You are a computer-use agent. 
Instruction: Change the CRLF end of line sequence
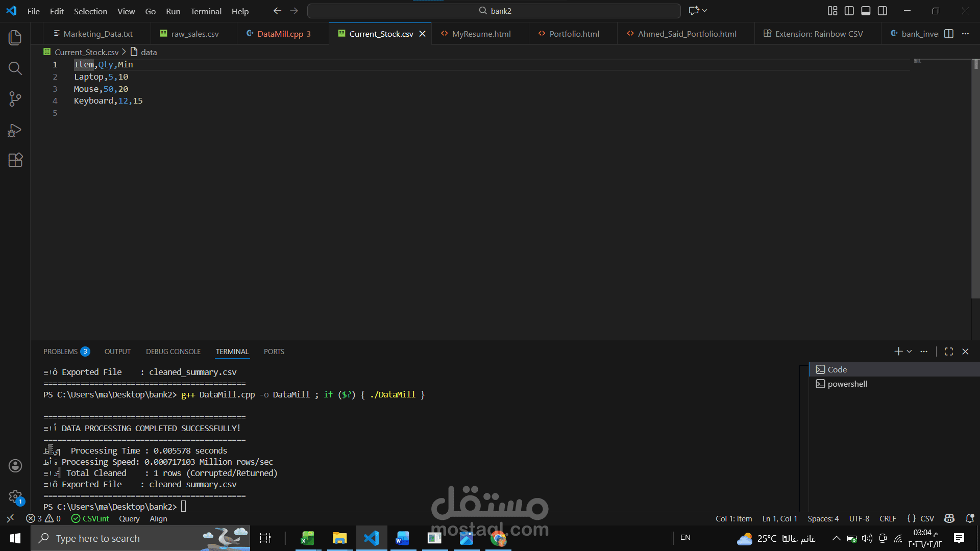click(888, 518)
